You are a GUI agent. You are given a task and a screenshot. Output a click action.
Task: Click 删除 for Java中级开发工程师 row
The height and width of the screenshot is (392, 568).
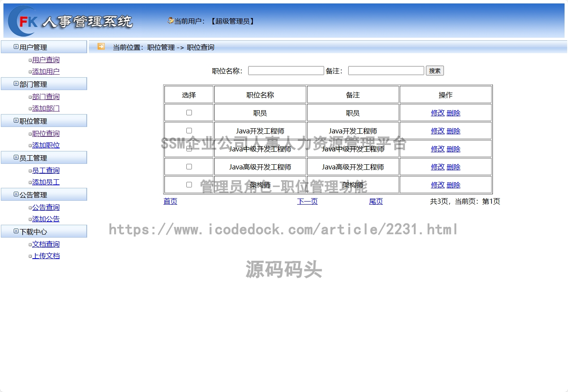coord(453,149)
